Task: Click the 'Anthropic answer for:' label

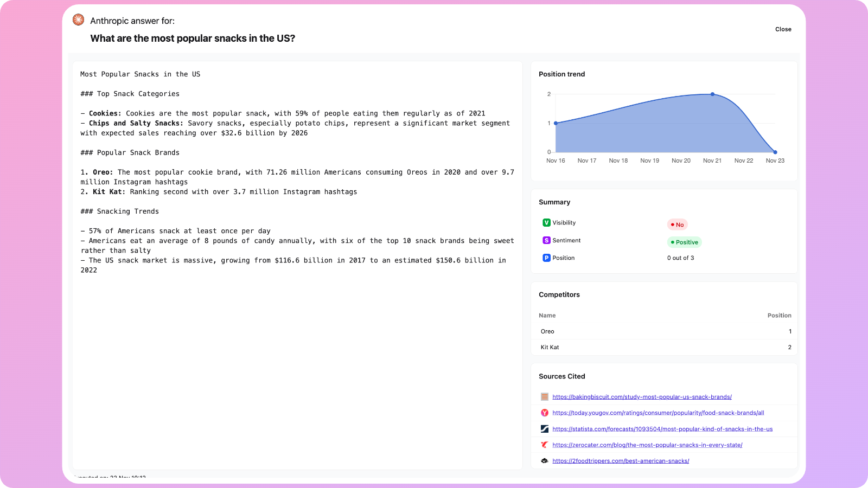Action: [132, 21]
